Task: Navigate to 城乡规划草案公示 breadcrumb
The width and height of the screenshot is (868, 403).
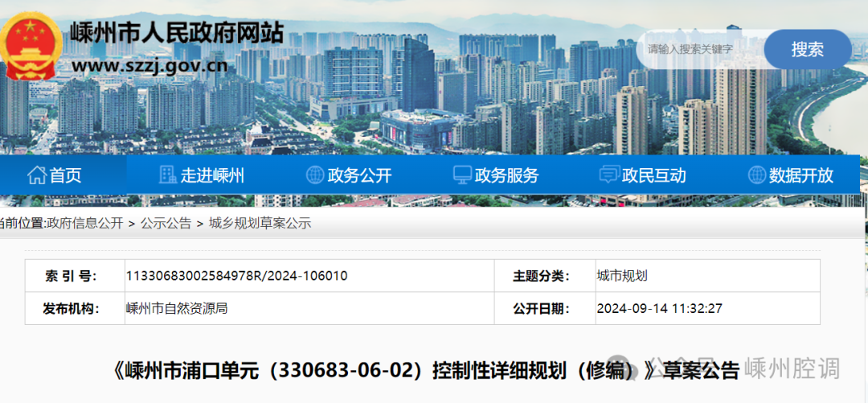Action: tap(260, 224)
